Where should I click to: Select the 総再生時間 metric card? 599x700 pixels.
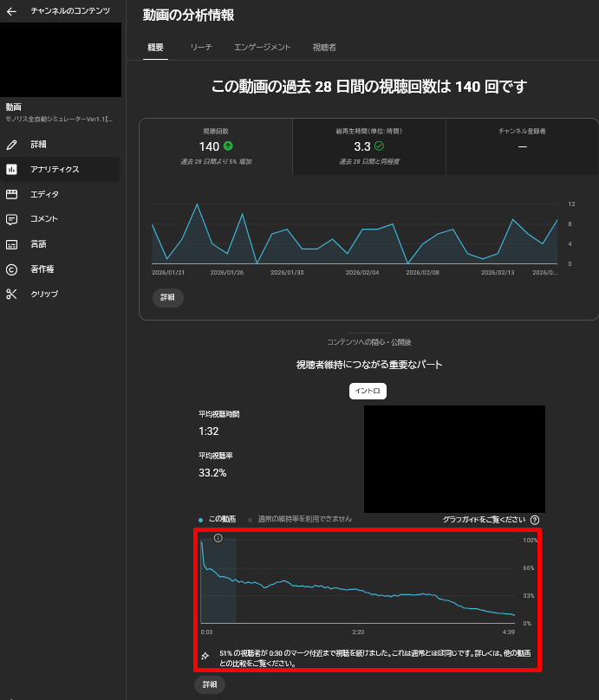coord(368,146)
